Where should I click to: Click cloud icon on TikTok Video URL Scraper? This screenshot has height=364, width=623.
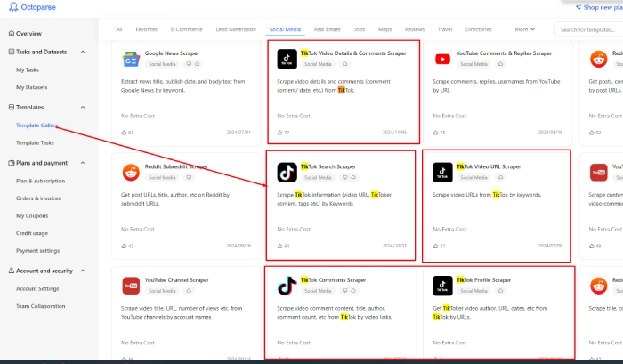click(x=500, y=177)
